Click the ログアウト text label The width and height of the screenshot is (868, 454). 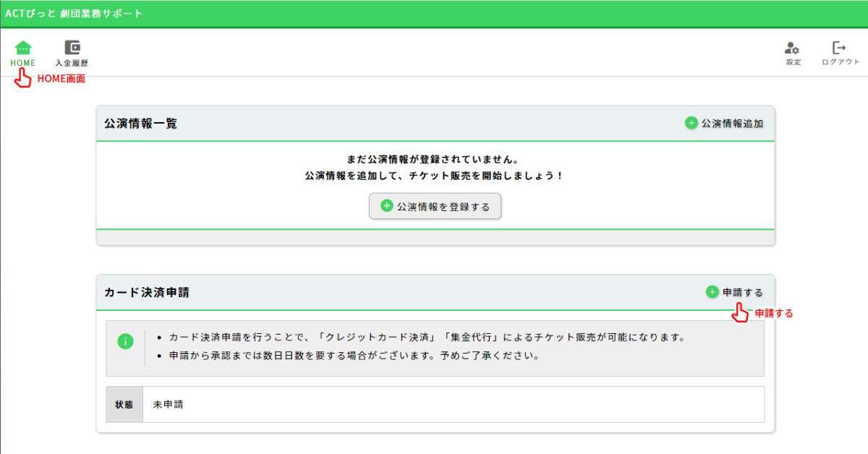tap(841, 62)
